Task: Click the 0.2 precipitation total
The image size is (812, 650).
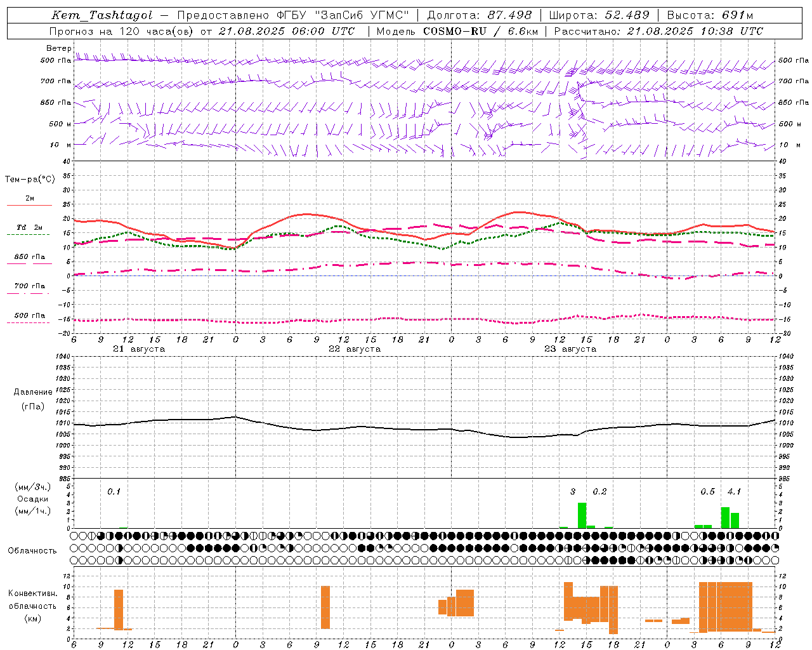Action: 599,491
